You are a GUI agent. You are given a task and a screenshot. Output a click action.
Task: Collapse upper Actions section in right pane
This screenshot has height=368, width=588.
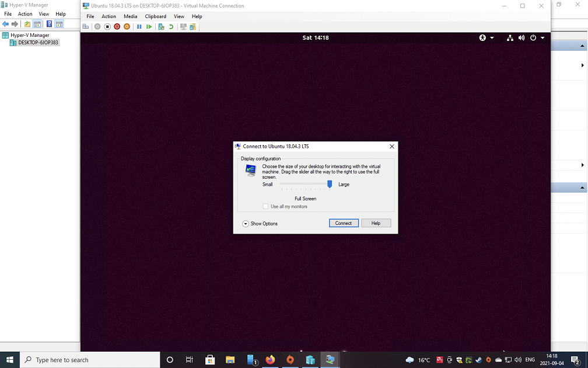tap(582, 46)
